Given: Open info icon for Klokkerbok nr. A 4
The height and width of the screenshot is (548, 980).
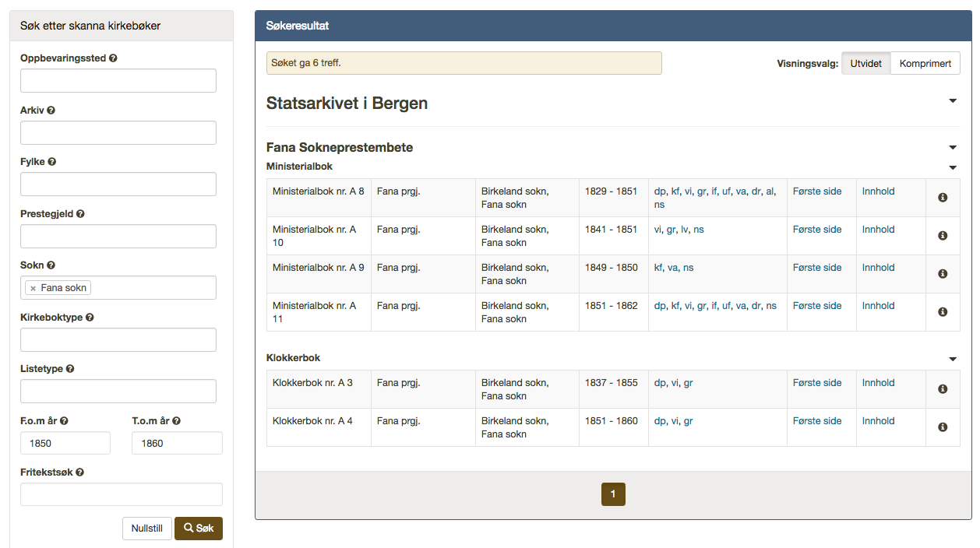Looking at the screenshot, I should tap(943, 427).
